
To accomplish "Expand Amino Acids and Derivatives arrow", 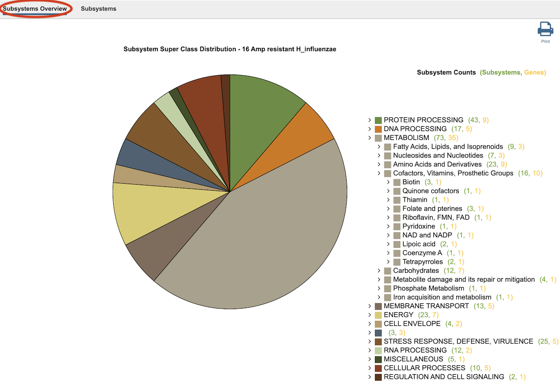I will coord(379,164).
